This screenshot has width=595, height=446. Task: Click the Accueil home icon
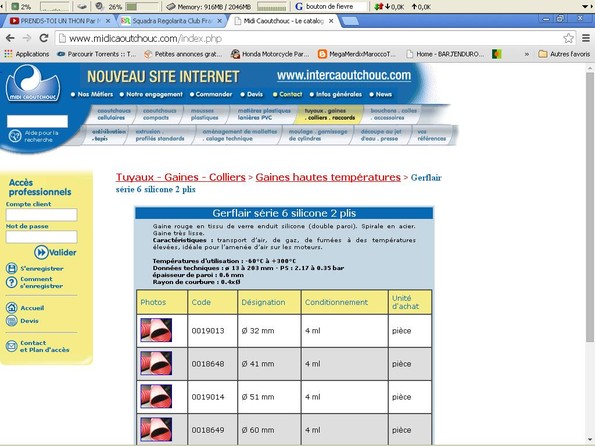pos(12,308)
